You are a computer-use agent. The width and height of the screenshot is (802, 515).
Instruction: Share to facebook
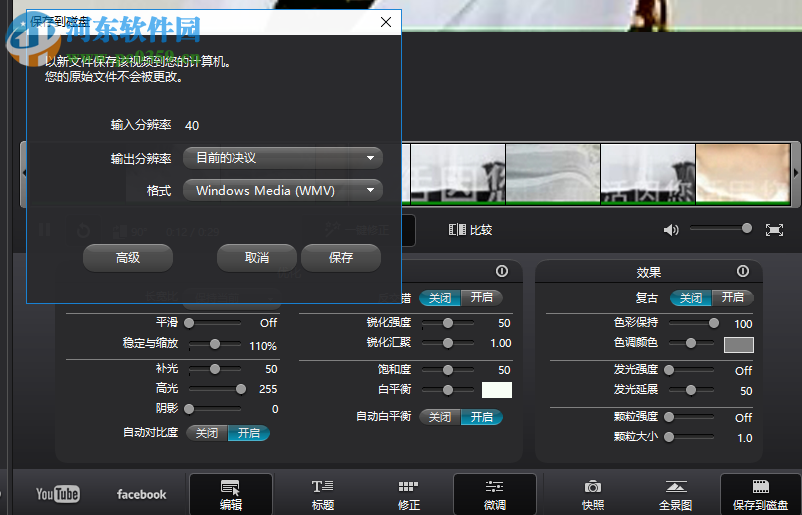pos(141,494)
